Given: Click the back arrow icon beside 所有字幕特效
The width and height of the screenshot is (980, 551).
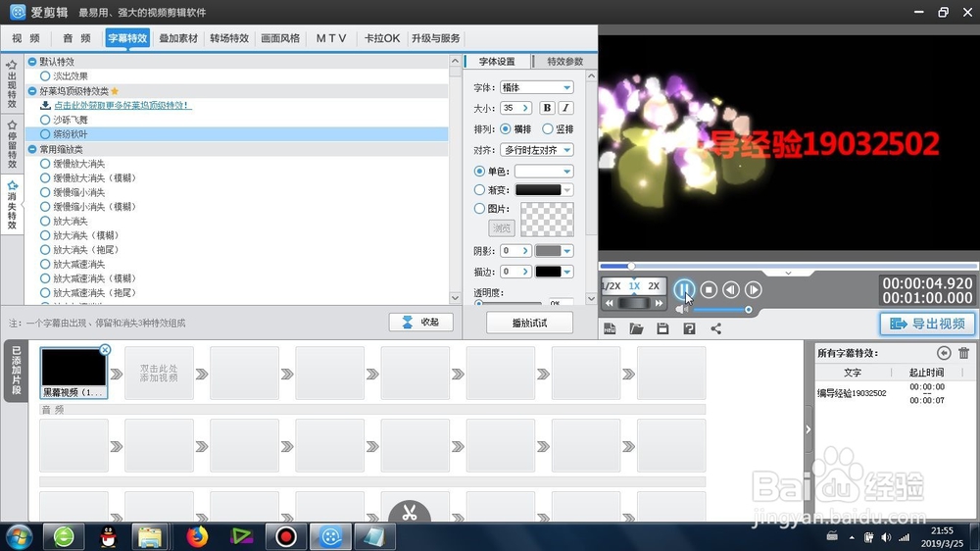Looking at the screenshot, I should 944,353.
